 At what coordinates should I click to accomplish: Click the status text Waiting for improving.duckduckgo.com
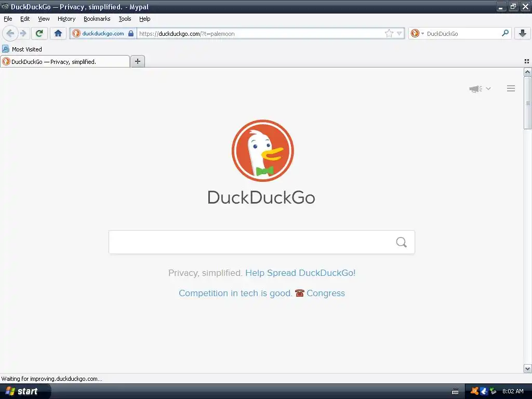click(x=51, y=379)
